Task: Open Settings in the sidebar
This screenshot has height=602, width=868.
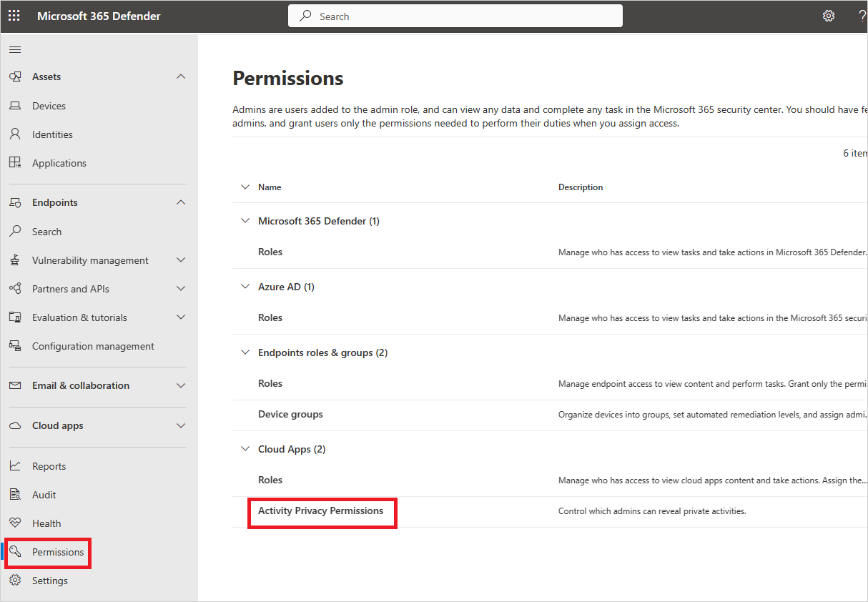Action: [49, 581]
